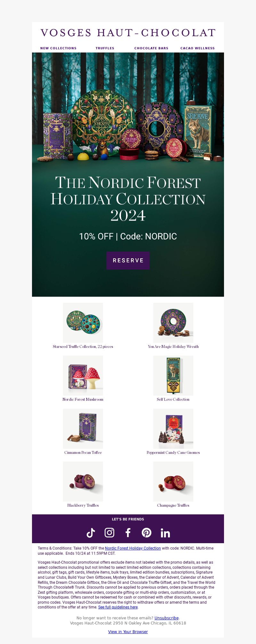Go to the Truffles menu item
This screenshot has height=644, width=256.
point(105,48)
